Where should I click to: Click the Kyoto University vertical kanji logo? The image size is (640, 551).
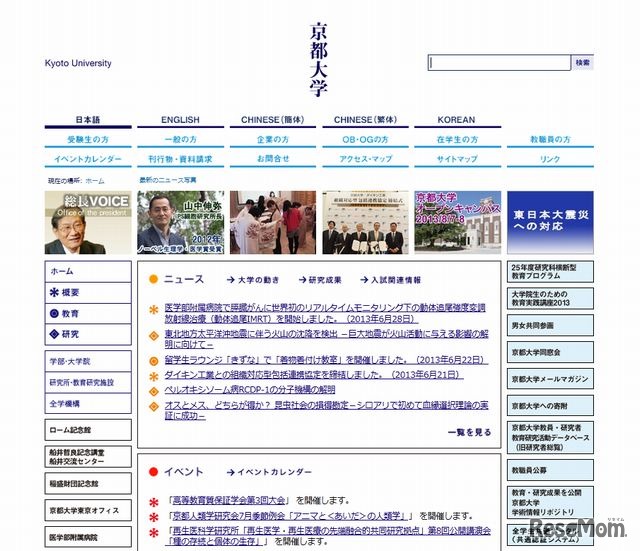click(x=318, y=60)
